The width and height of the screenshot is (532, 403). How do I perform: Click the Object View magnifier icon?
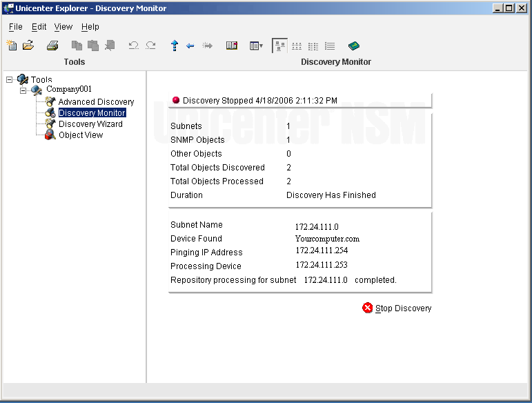(x=50, y=135)
